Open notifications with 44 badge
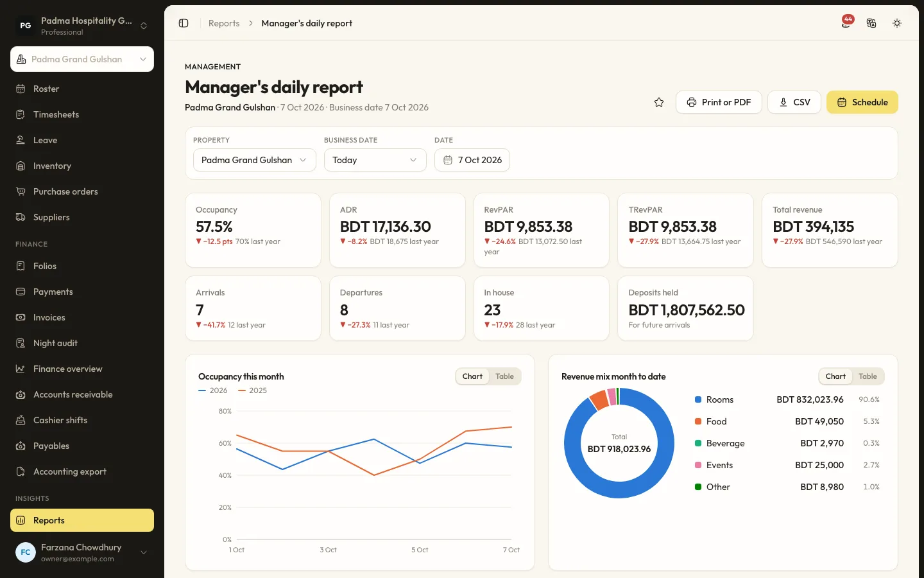The height and width of the screenshot is (578, 924). (x=847, y=22)
